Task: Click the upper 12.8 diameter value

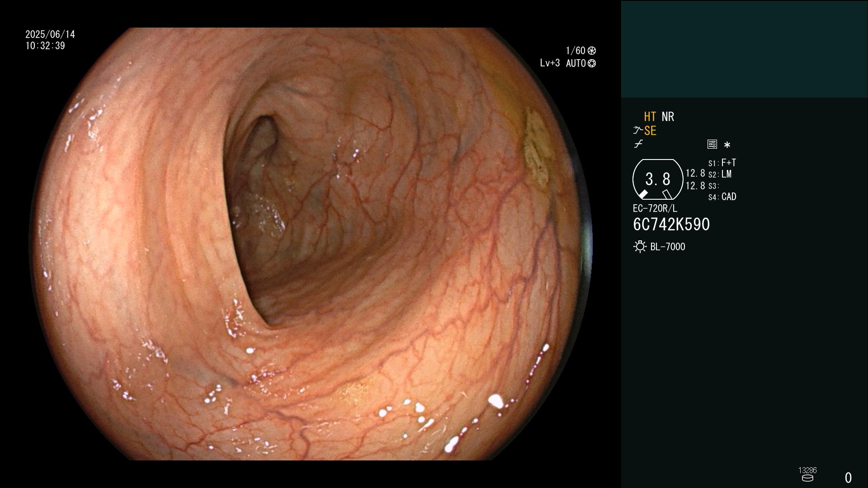Action: click(695, 174)
